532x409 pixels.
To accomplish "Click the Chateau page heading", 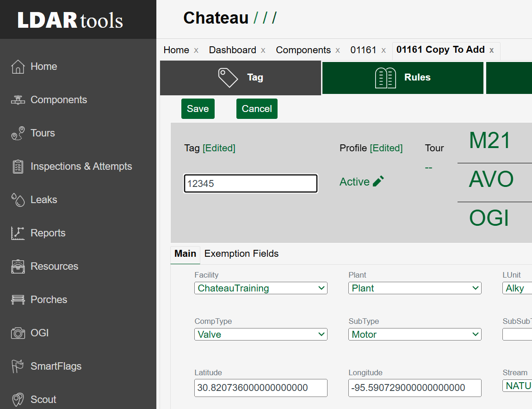I will coord(216,18).
